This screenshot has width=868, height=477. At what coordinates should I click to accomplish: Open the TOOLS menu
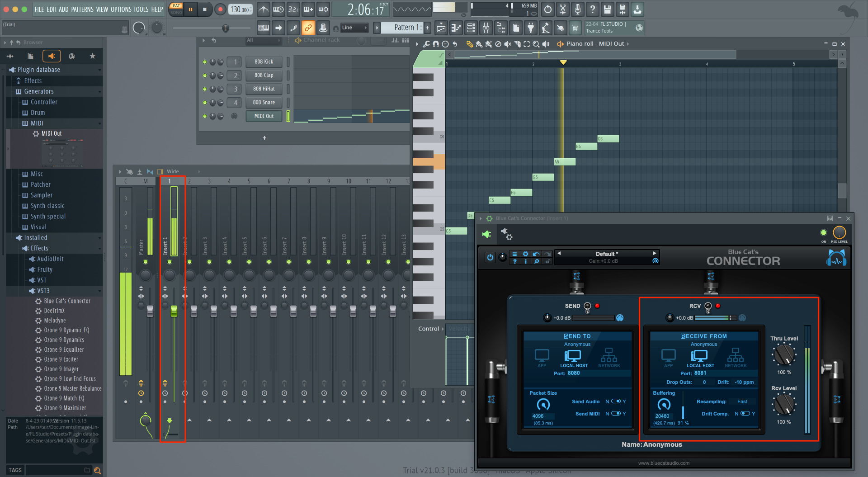141,9
